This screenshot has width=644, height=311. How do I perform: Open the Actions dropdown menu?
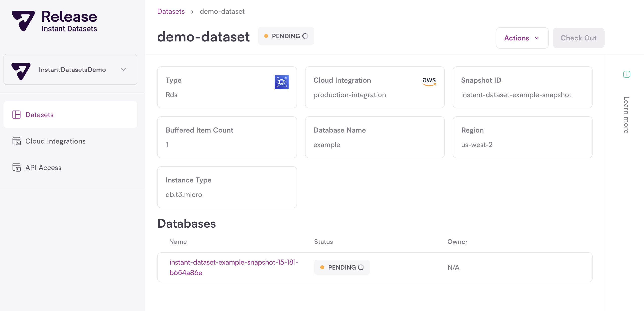click(x=522, y=38)
